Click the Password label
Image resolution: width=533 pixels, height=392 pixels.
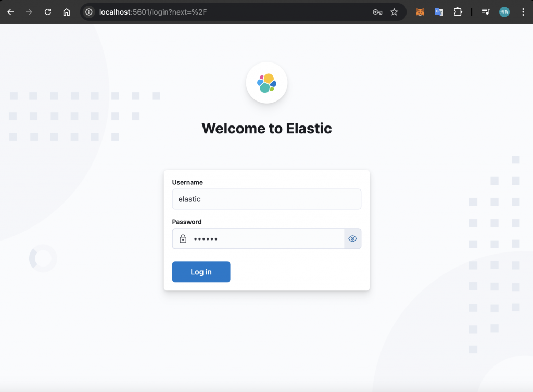[187, 222]
